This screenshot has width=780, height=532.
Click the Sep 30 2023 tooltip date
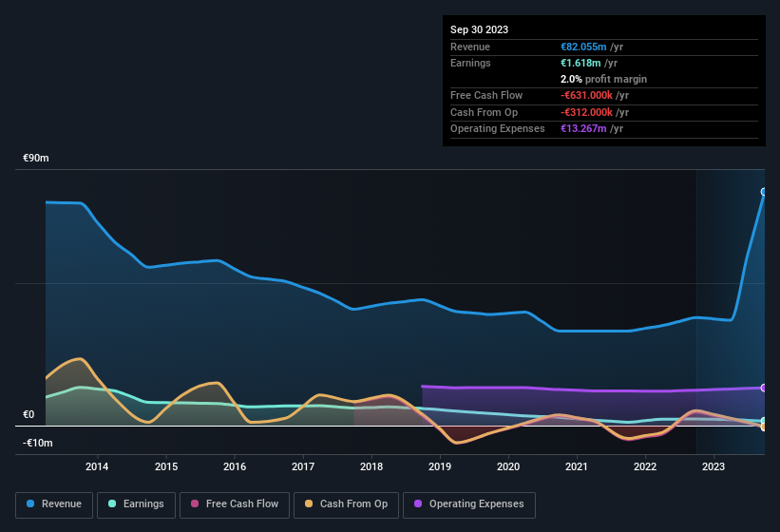[479, 29]
